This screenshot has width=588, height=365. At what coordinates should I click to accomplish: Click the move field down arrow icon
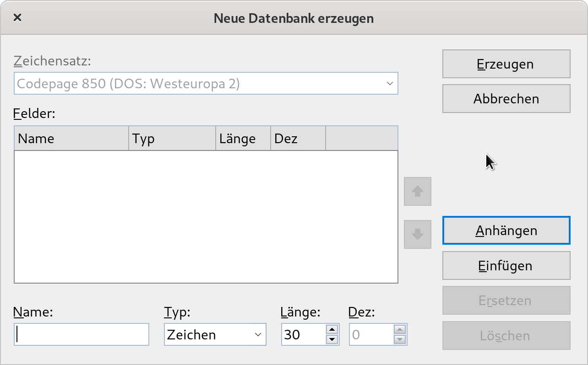[x=417, y=235]
